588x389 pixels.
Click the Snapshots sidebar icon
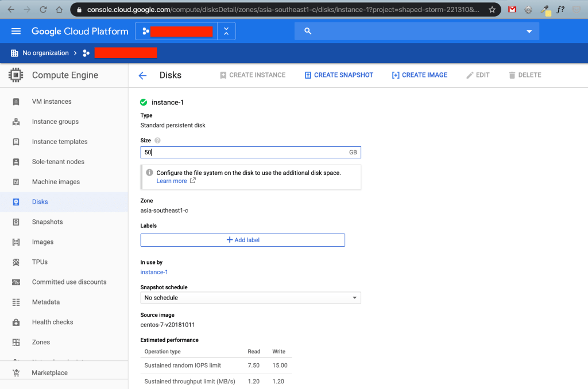tap(16, 222)
